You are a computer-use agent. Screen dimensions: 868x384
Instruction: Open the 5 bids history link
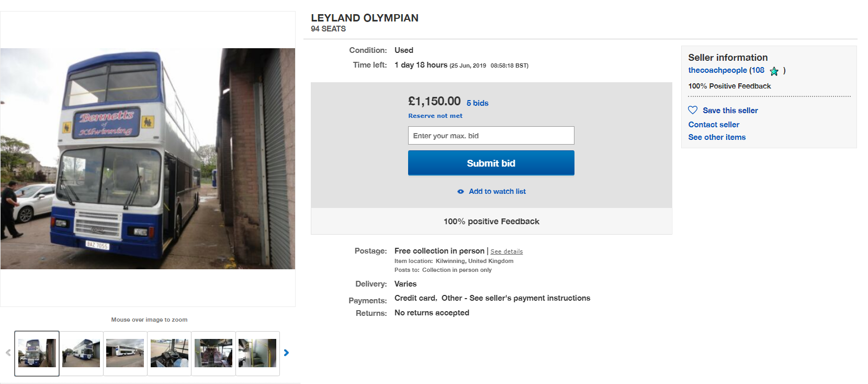click(x=477, y=103)
